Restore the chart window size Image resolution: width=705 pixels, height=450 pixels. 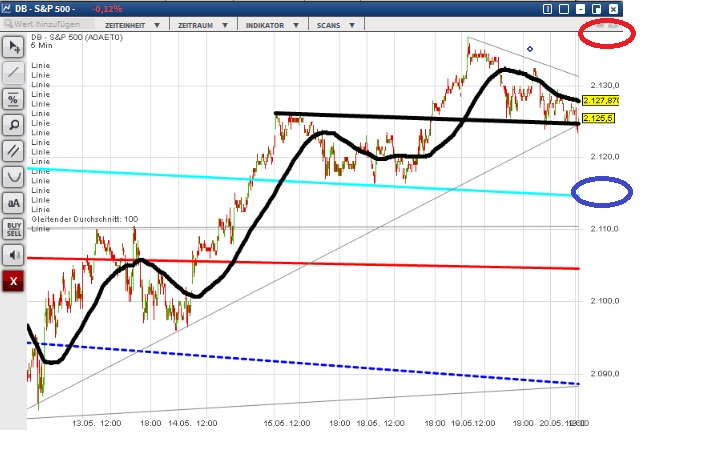click(596, 9)
